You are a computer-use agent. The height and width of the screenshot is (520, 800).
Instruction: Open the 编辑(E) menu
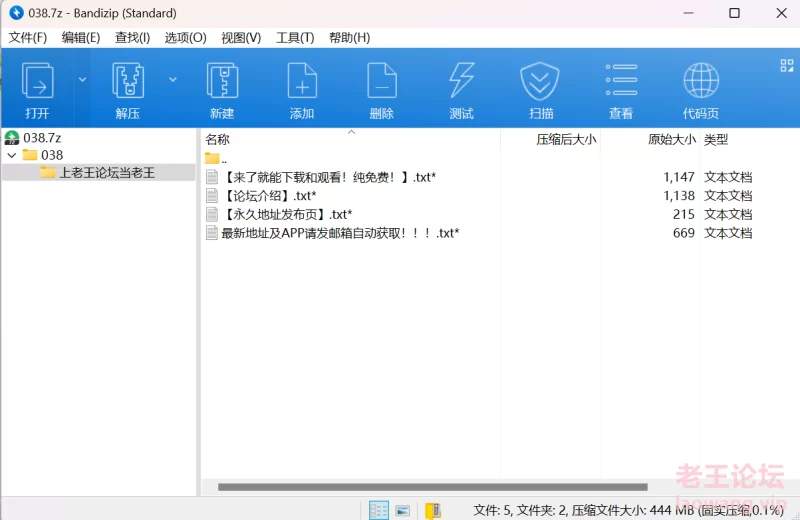81,38
